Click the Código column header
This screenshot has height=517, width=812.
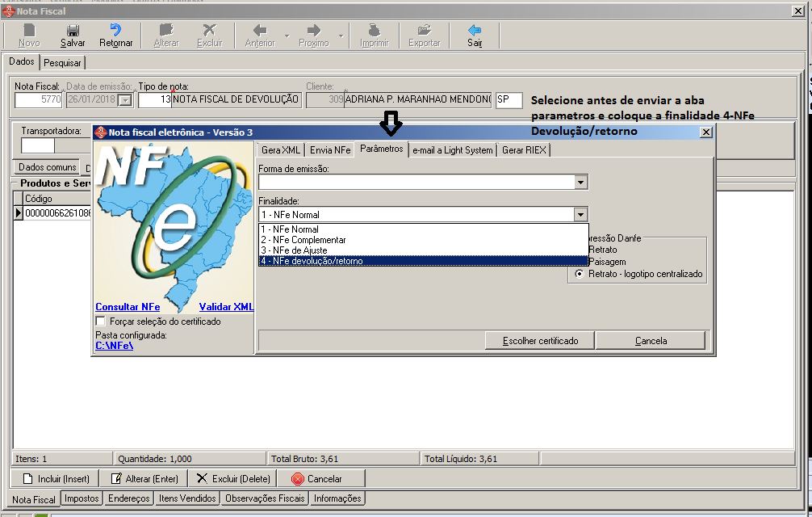pos(57,199)
